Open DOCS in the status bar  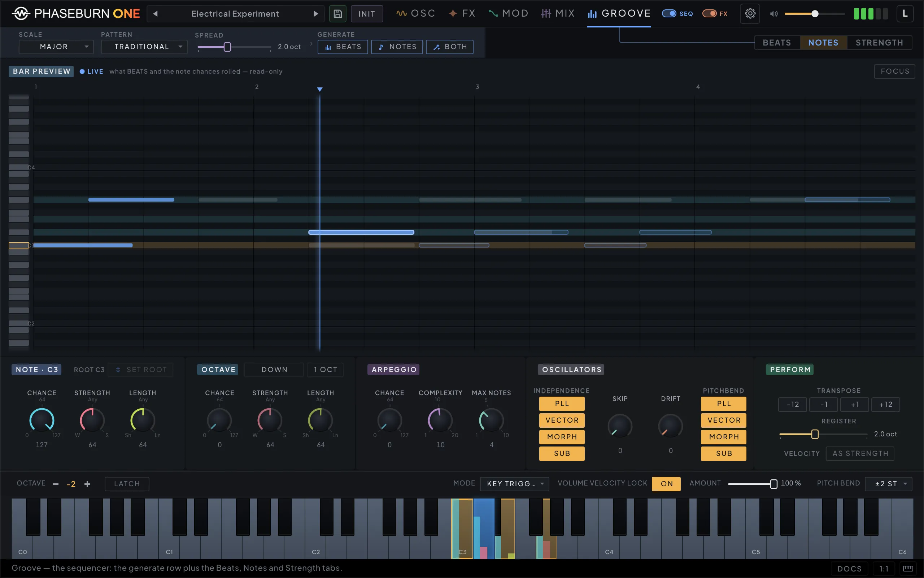point(849,569)
